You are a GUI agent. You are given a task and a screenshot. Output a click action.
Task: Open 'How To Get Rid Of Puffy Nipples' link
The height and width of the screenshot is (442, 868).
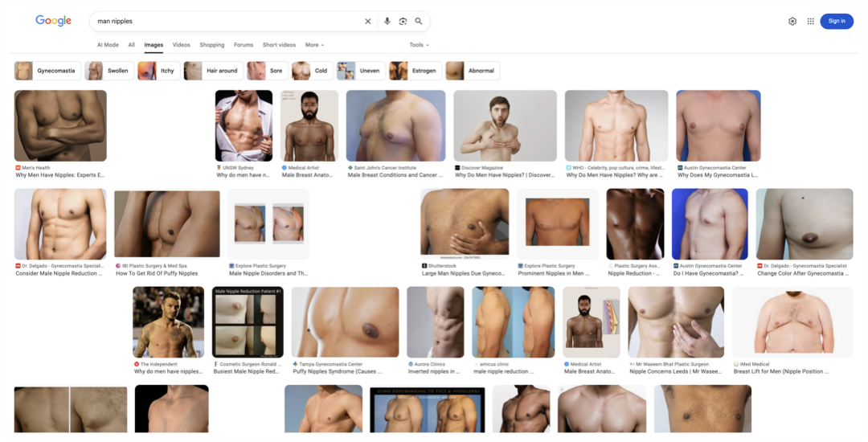click(x=157, y=273)
